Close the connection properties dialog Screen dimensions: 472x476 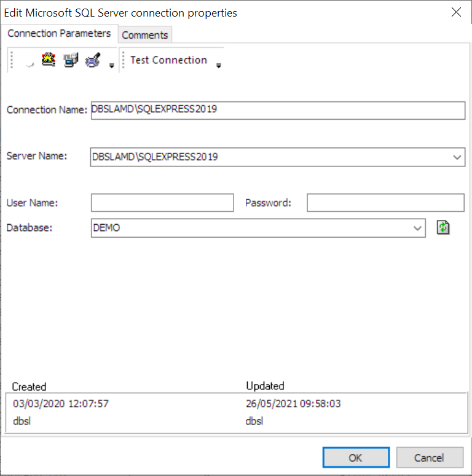[456, 12]
